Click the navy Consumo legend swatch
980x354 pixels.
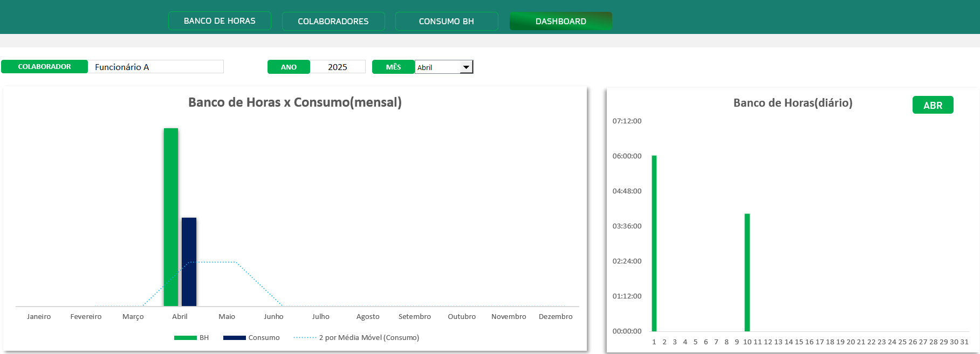234,338
